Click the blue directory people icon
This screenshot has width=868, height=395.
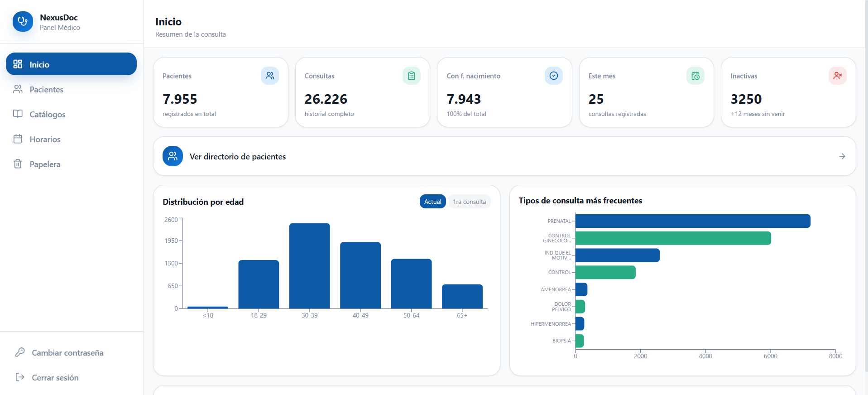point(173,156)
